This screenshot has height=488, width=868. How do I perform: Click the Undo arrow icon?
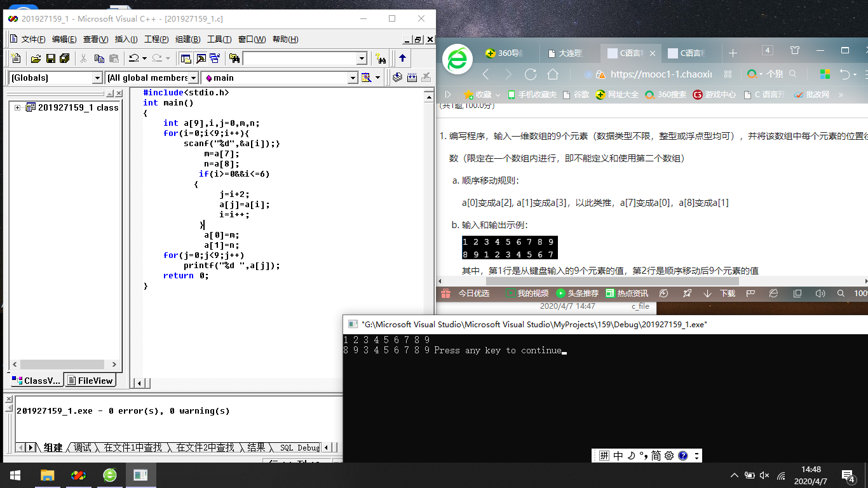(133, 58)
